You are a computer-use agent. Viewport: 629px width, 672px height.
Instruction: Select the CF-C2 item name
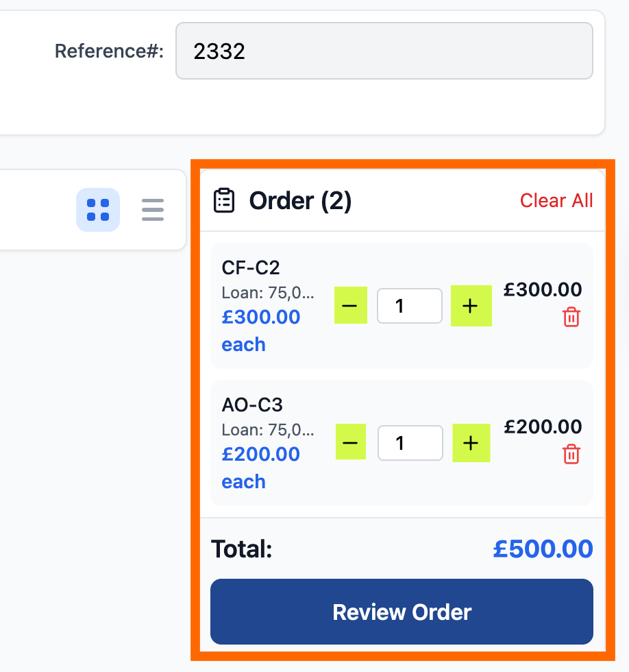pos(251,267)
